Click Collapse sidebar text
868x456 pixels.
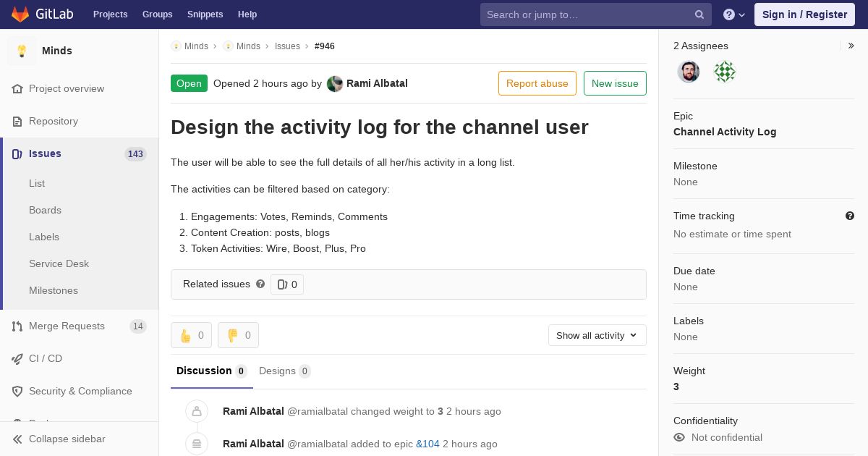67,439
